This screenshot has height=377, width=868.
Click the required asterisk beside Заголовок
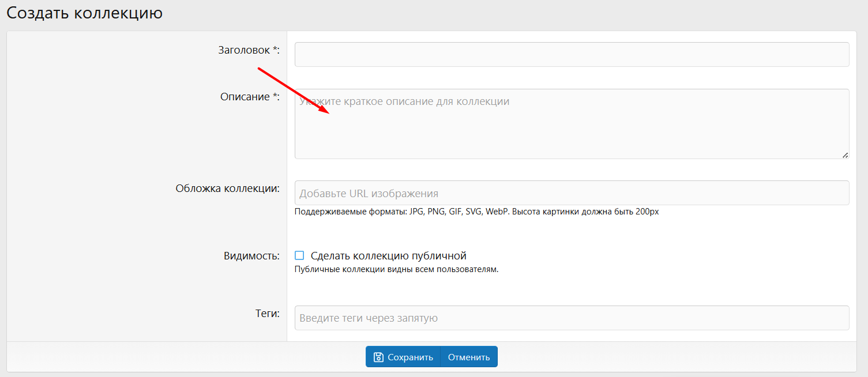pyautogui.click(x=275, y=50)
